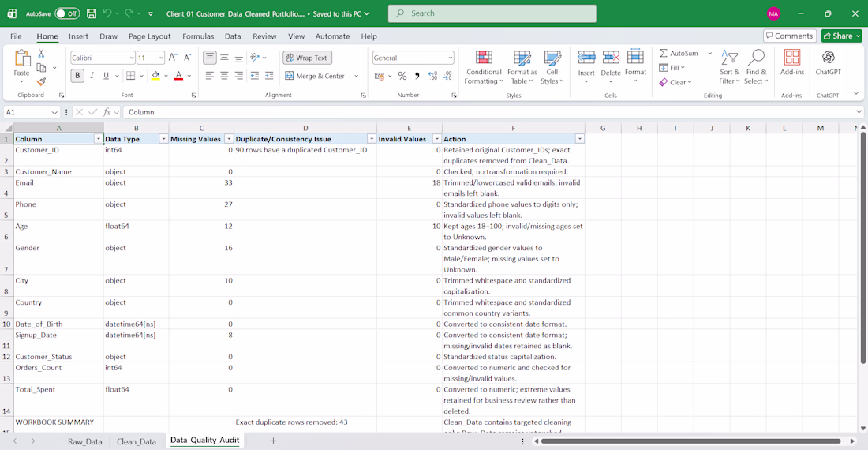868x450 pixels.
Task: Open the Raw_Data sheet tab
Action: (x=84, y=441)
